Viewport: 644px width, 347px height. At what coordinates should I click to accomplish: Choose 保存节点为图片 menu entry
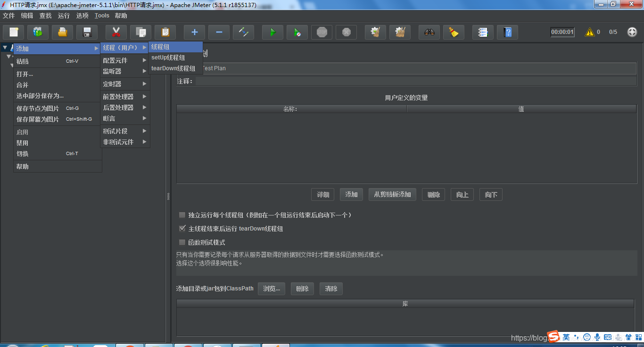tap(57, 108)
